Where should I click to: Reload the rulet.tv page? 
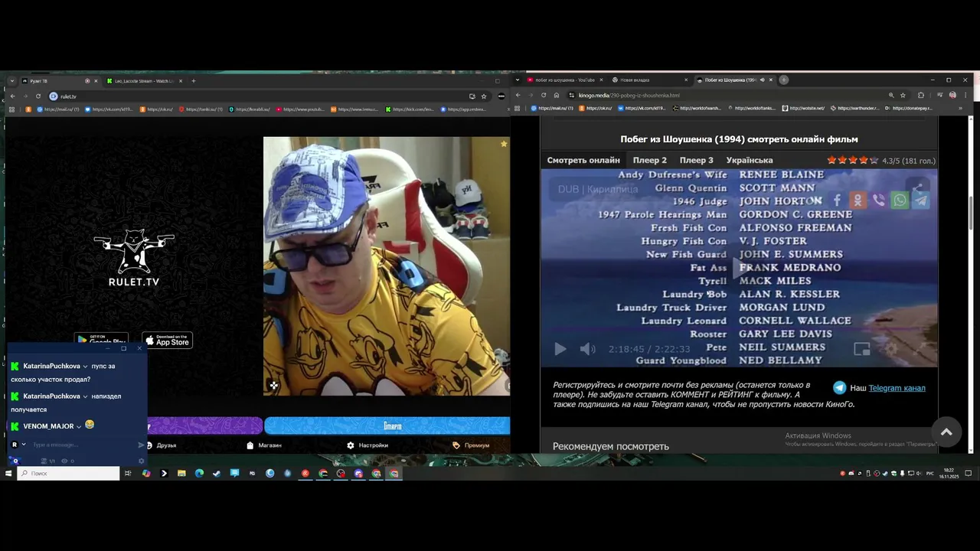pos(38,96)
